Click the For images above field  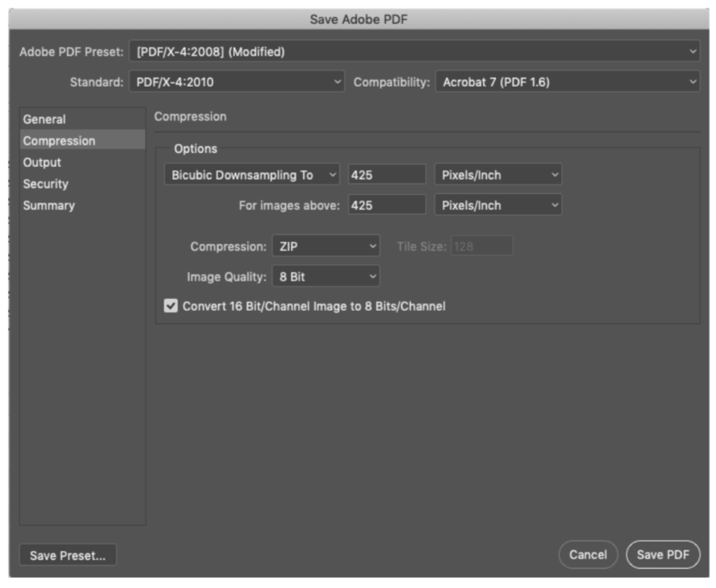387,205
